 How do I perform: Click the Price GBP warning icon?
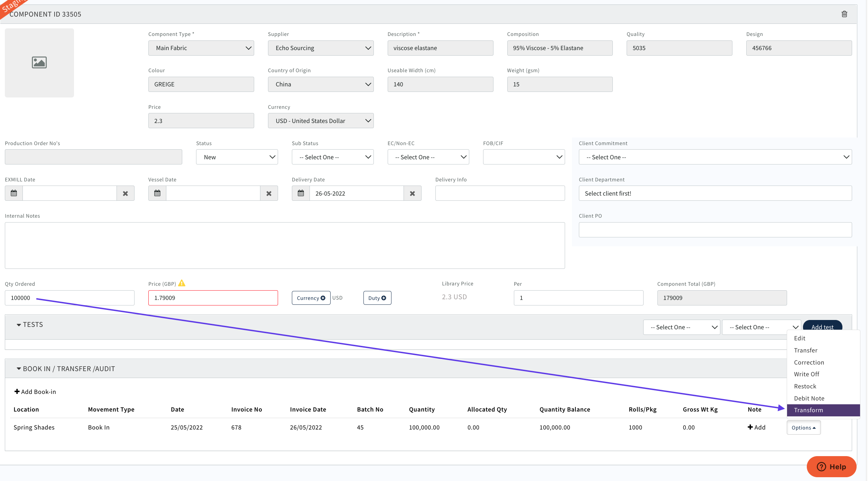point(182,283)
